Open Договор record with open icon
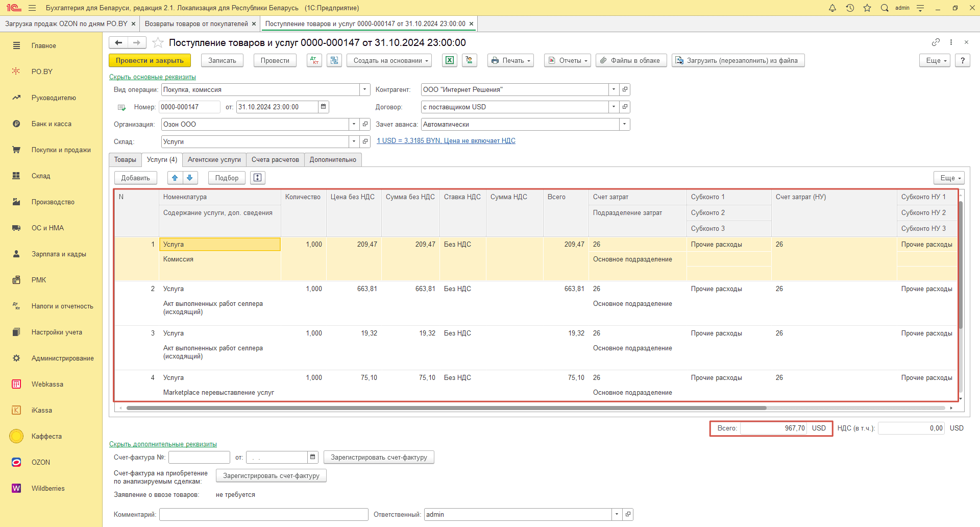 [x=625, y=107]
